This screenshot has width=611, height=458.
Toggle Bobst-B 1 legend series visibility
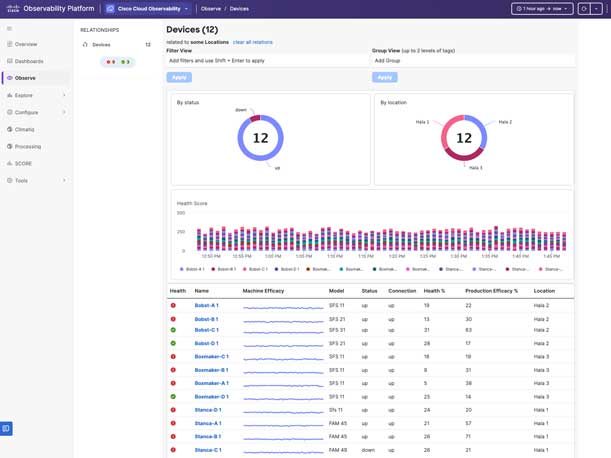(x=223, y=269)
